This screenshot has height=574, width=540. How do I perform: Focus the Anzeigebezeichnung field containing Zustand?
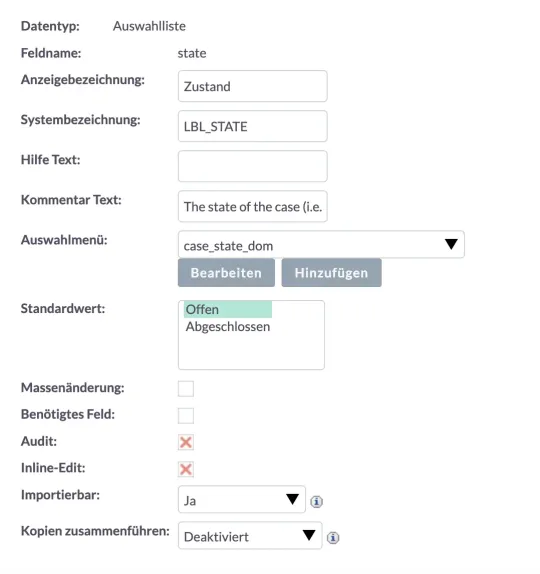[x=253, y=86]
